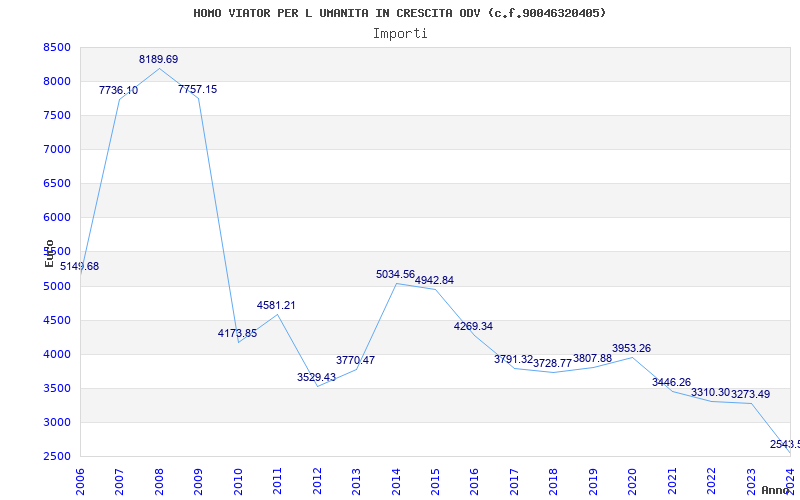Click the x-axis year 2015
This screenshot has width=800, height=500.
(x=435, y=482)
